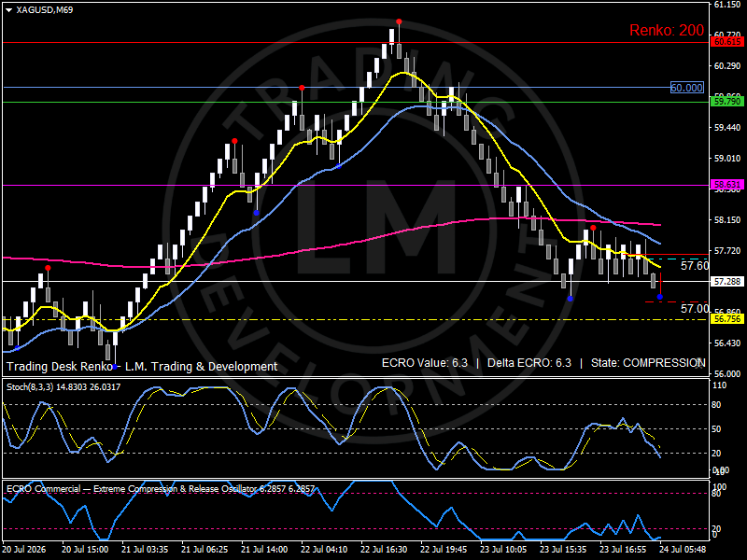The width and height of the screenshot is (747, 560).
Task: Click the '22 Jul 04:10' time label
Action: (x=324, y=549)
